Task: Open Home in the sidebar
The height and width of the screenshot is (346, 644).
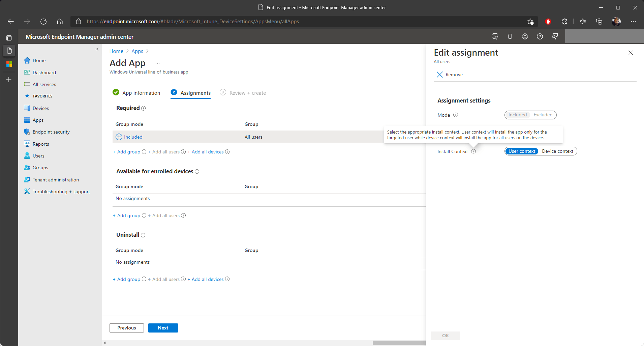Action: [x=39, y=60]
